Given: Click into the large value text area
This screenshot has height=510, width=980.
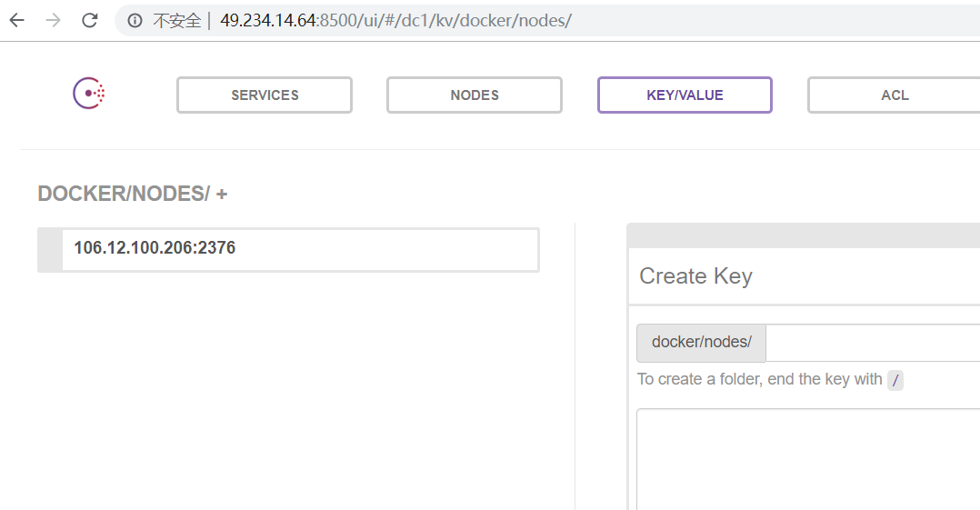Looking at the screenshot, I should [808, 459].
